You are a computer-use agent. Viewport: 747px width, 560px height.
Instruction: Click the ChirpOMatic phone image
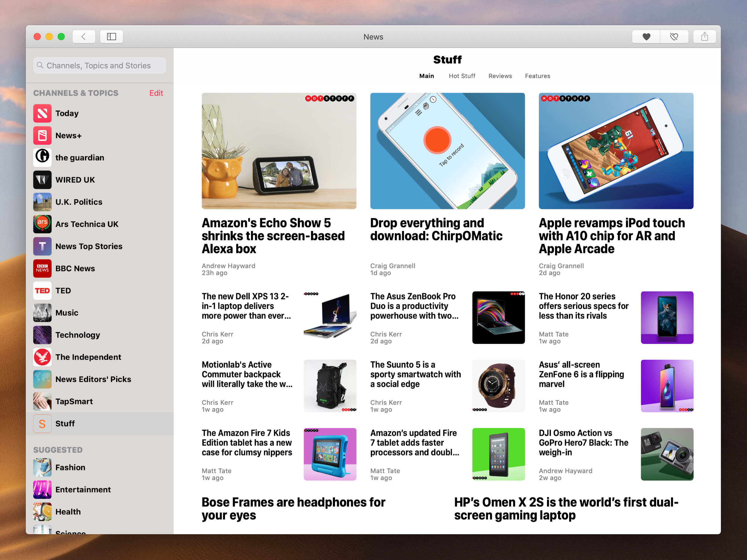point(447,151)
